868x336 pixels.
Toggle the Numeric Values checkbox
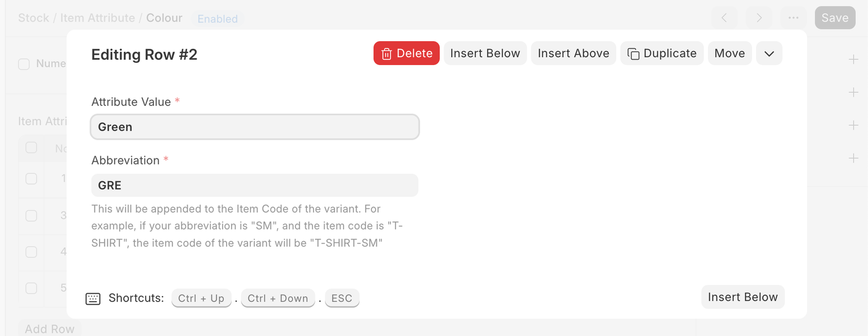click(x=24, y=64)
